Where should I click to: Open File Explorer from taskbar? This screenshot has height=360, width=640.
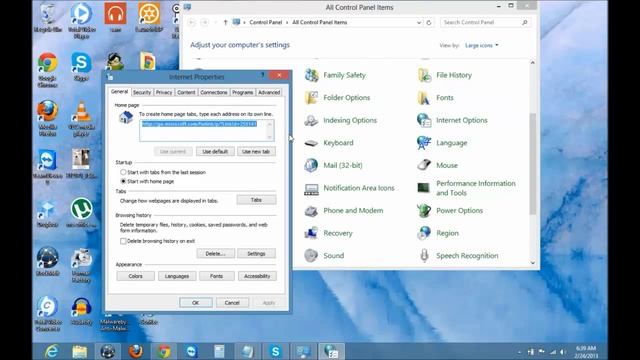click(x=80, y=351)
